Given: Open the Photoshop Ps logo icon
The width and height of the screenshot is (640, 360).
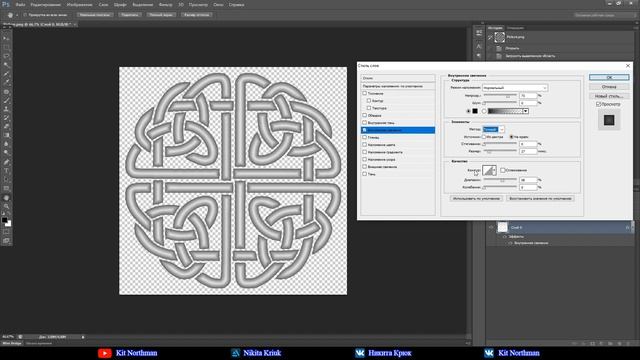Looking at the screenshot, I should [x=5, y=4].
